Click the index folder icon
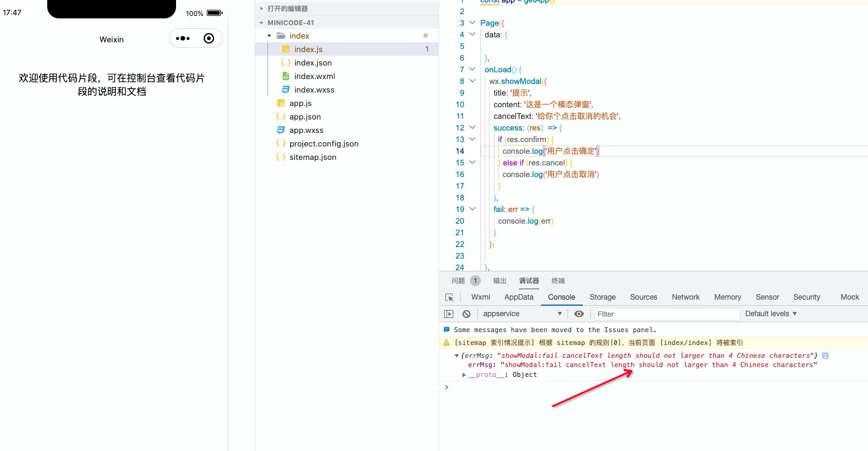868x451 pixels. click(281, 36)
